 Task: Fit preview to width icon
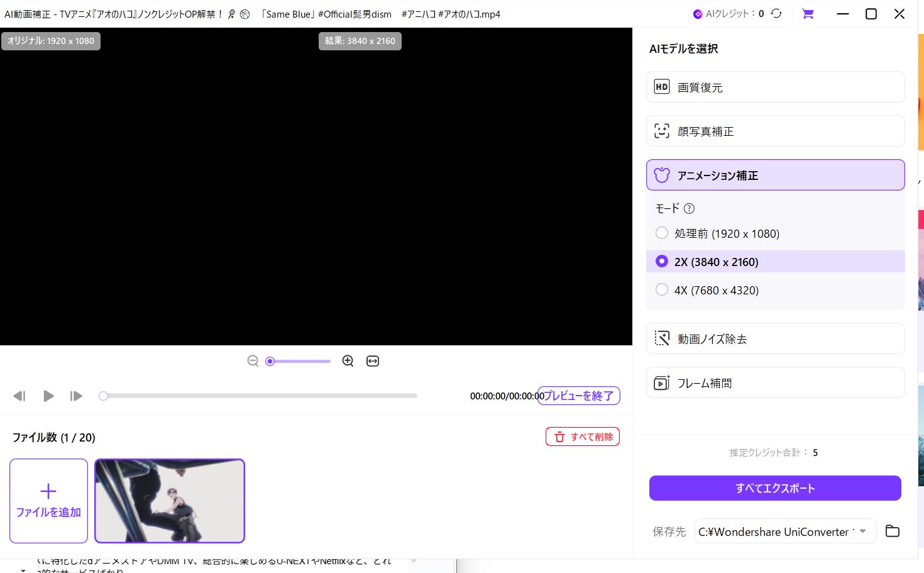[373, 361]
